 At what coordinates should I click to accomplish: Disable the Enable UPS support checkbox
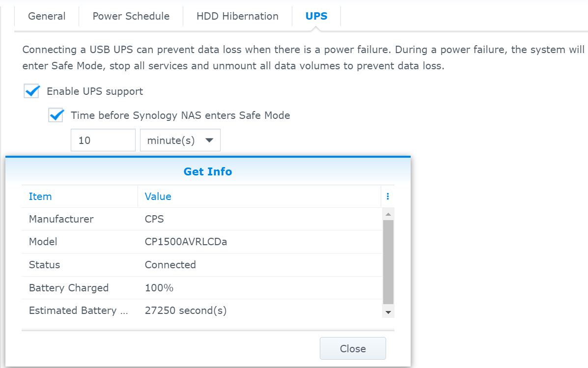click(32, 91)
